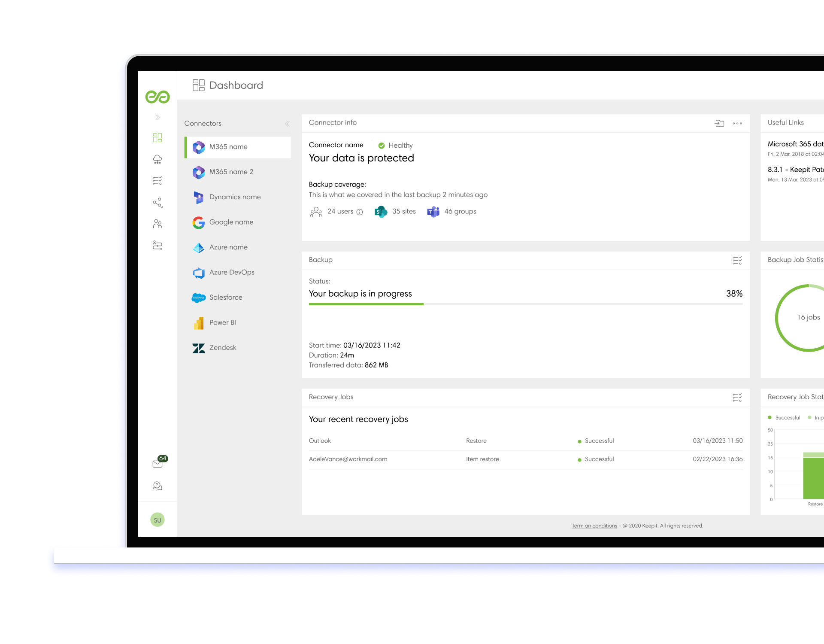Click the 16 jobs donut chart
Screen dimensions: 824x644
[800, 318]
